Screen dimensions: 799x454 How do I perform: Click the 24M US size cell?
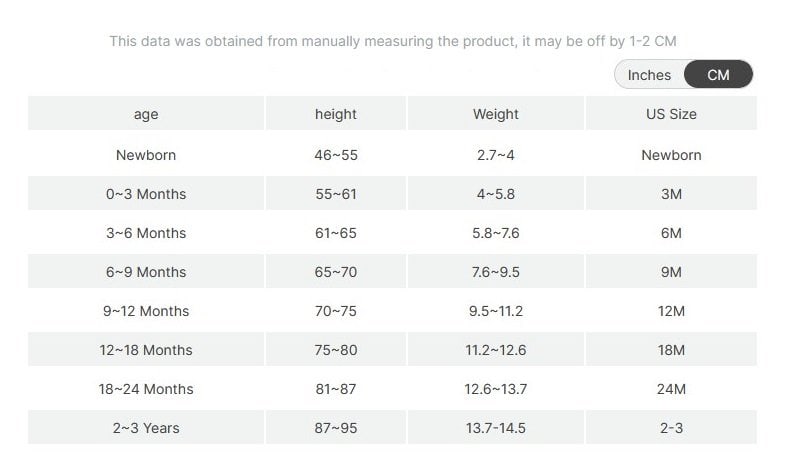click(x=671, y=389)
